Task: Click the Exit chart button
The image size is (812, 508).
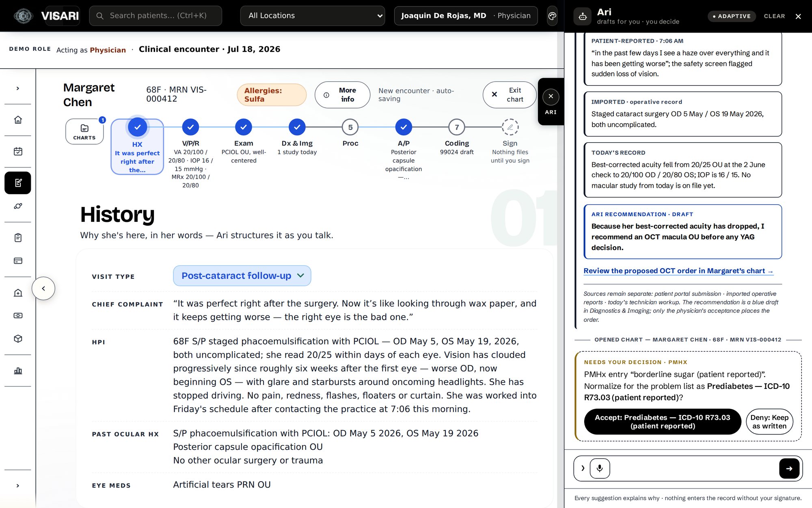Action: (509, 95)
